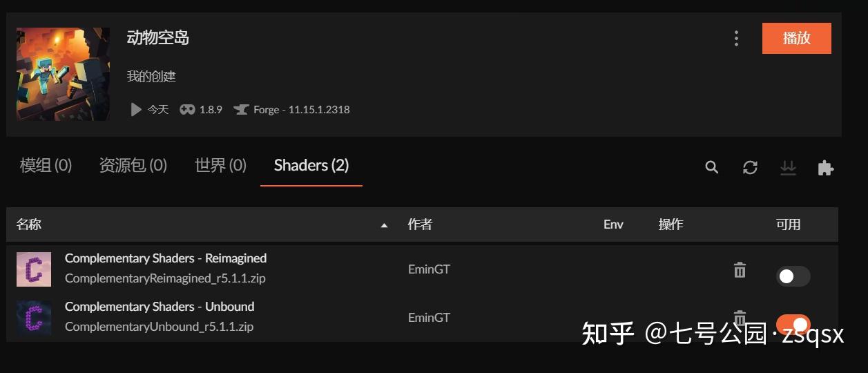Click the orange 播放 play button
The image size is (868, 373).
tap(797, 38)
